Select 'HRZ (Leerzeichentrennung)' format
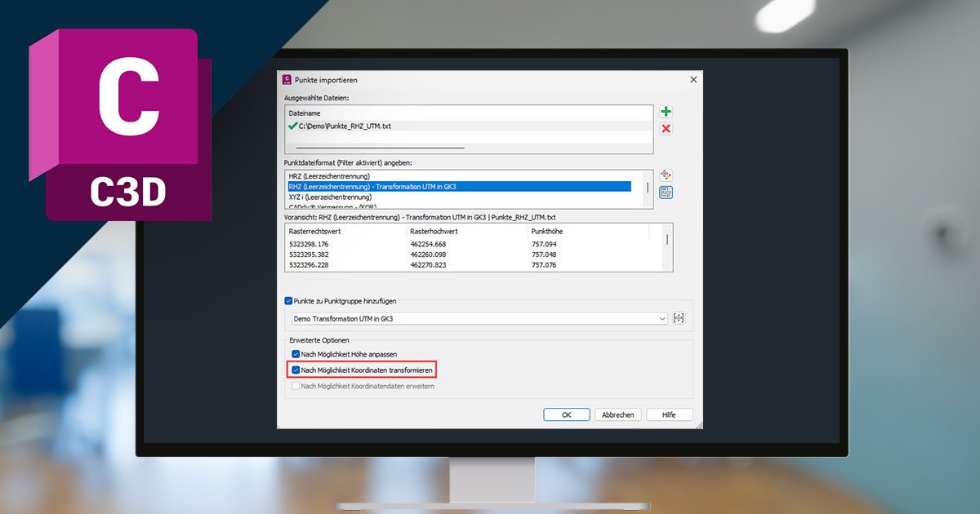The width and height of the screenshot is (980, 514). (329, 176)
